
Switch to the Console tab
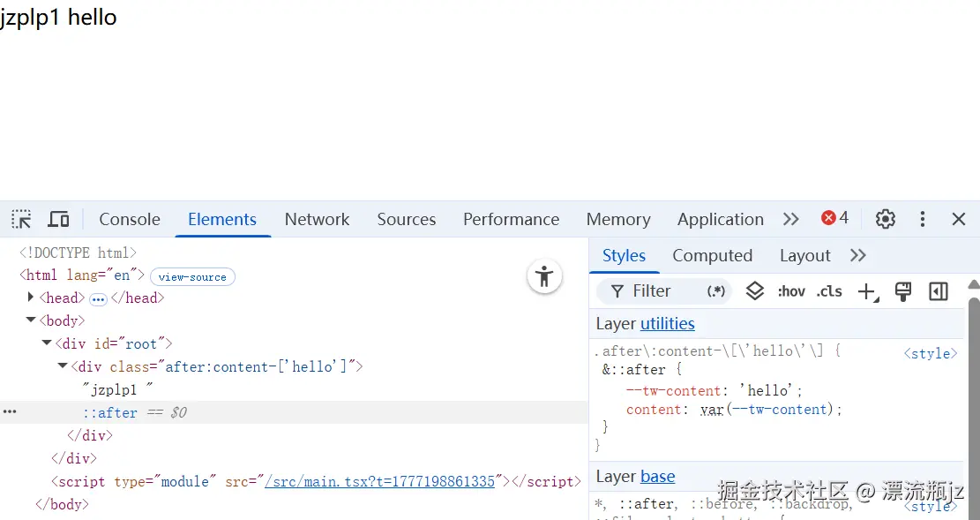coord(130,219)
